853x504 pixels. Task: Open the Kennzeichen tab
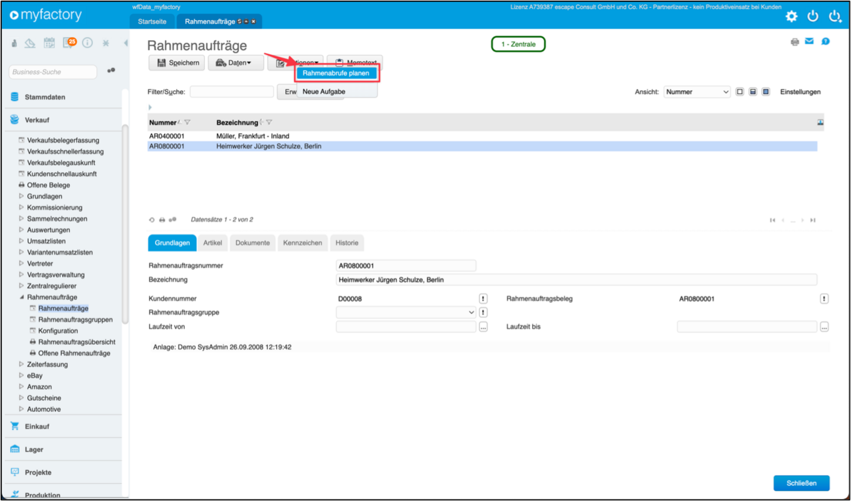tap(302, 243)
